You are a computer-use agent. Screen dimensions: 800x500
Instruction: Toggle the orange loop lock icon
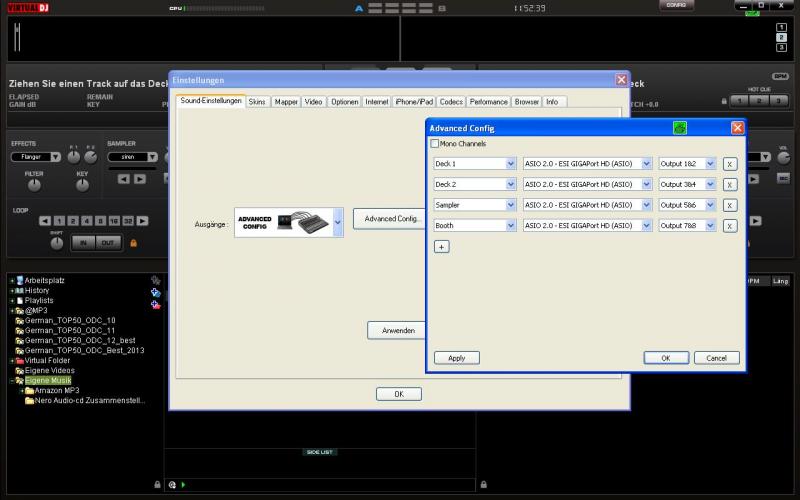tap(134, 243)
